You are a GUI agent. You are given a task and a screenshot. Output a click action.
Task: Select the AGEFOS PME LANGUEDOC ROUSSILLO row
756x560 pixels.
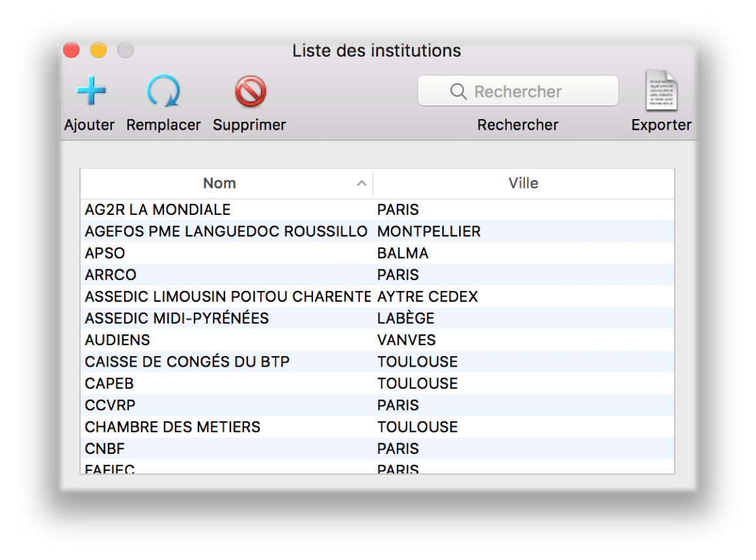[x=377, y=231]
